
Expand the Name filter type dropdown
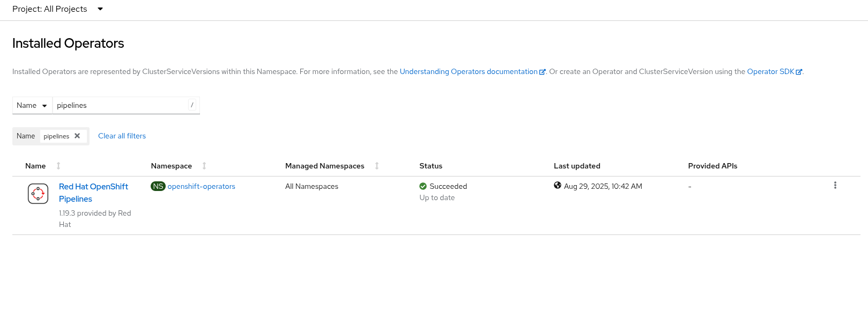[32, 106]
